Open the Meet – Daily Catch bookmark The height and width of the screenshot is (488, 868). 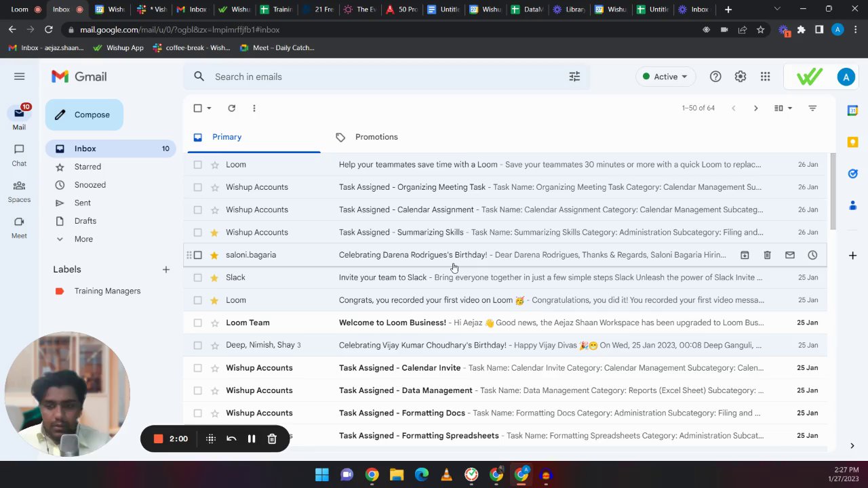[x=277, y=48]
